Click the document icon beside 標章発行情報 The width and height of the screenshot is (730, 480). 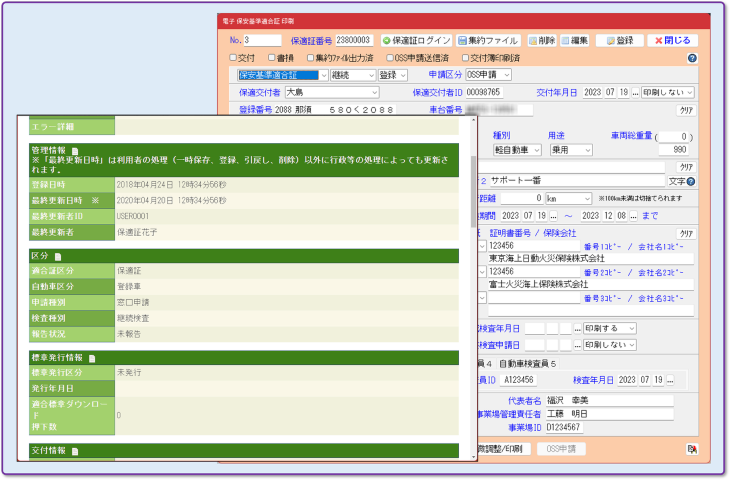(x=92, y=358)
